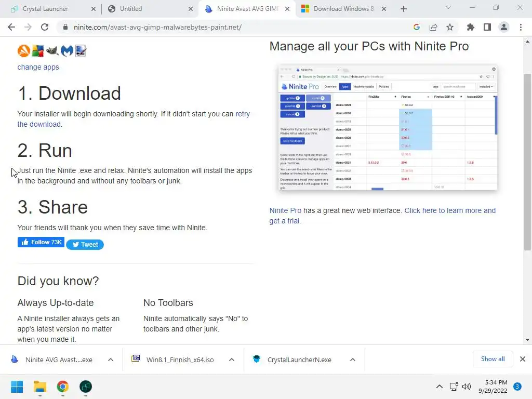Open the tab search chevron
The height and width of the screenshot is (399, 532).
448,7
